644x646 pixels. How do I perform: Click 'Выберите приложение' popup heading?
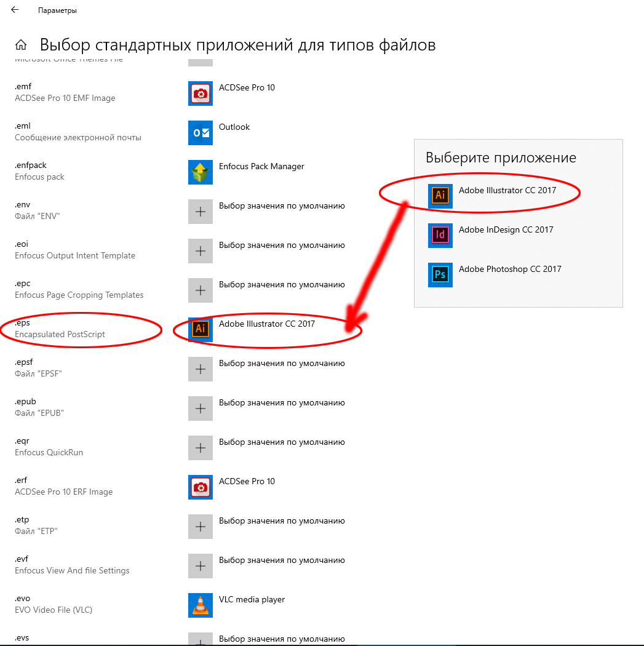pyautogui.click(x=501, y=158)
